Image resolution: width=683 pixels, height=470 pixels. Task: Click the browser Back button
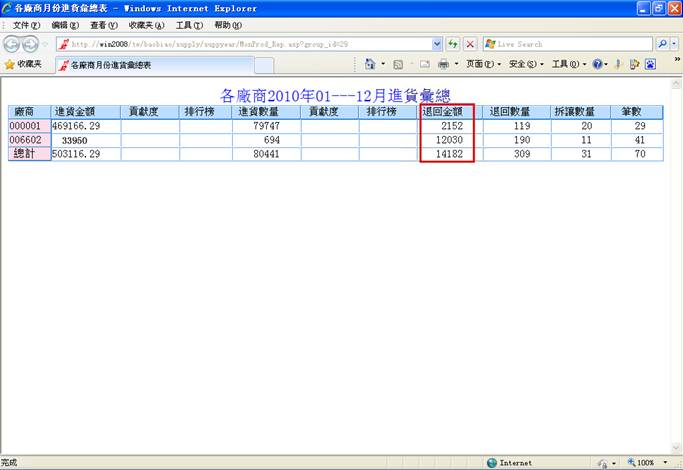coord(12,44)
